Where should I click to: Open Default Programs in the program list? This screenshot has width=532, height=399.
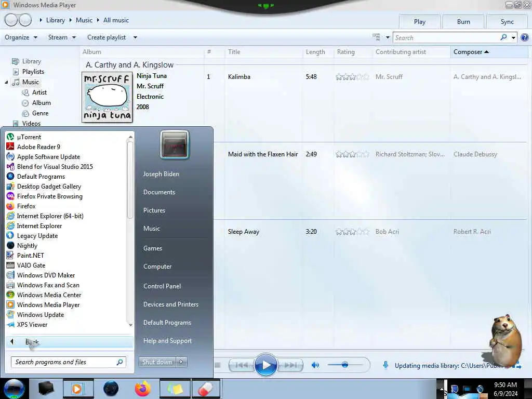pyautogui.click(x=36, y=177)
